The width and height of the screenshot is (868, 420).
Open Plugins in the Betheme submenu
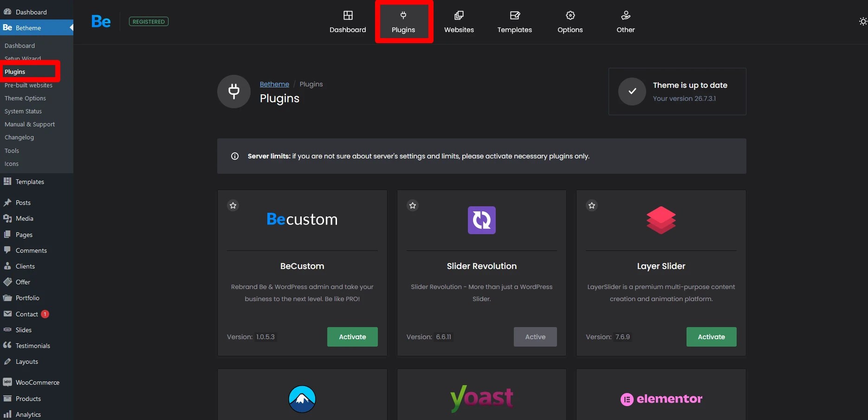(15, 72)
